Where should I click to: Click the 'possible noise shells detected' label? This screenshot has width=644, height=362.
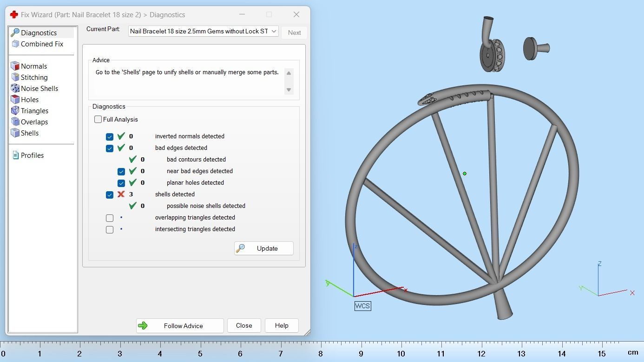pos(206,206)
